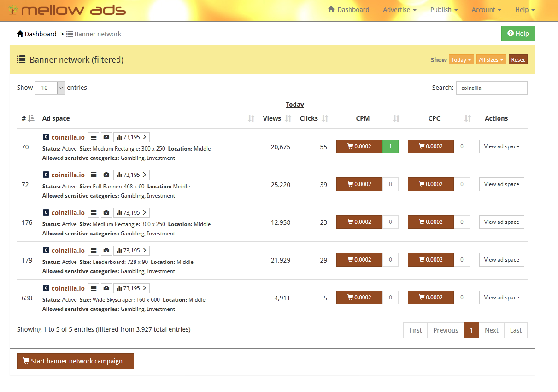Expand the Publish menu
This screenshot has height=392, width=558.
tap(444, 10)
